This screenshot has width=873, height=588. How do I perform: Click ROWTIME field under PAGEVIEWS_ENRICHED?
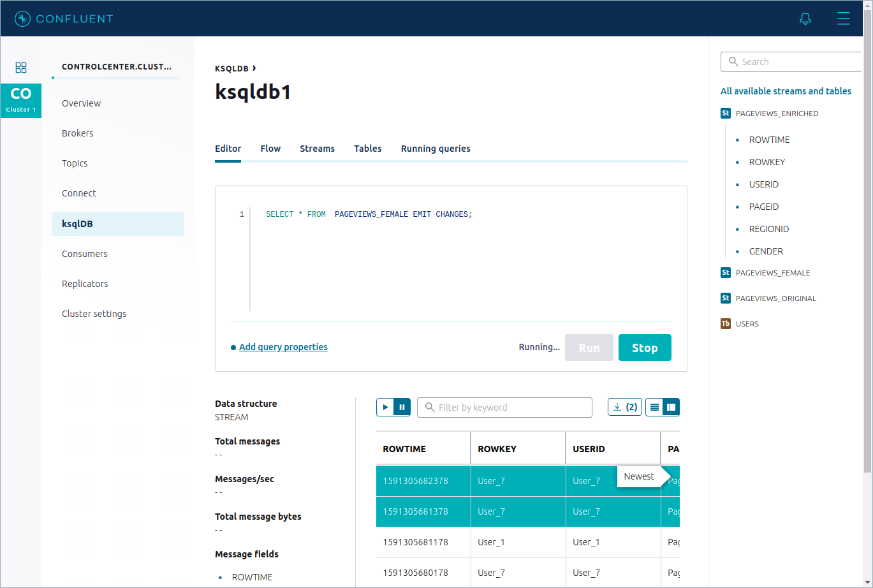pos(769,140)
